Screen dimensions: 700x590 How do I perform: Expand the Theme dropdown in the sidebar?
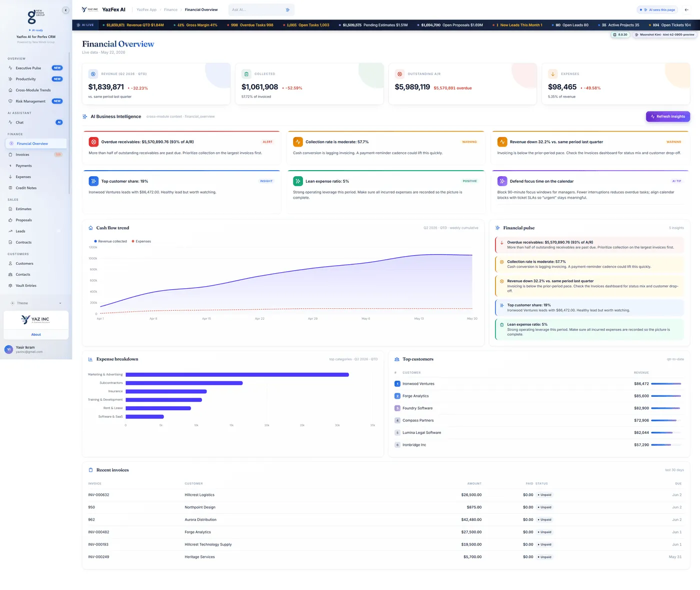tap(36, 303)
